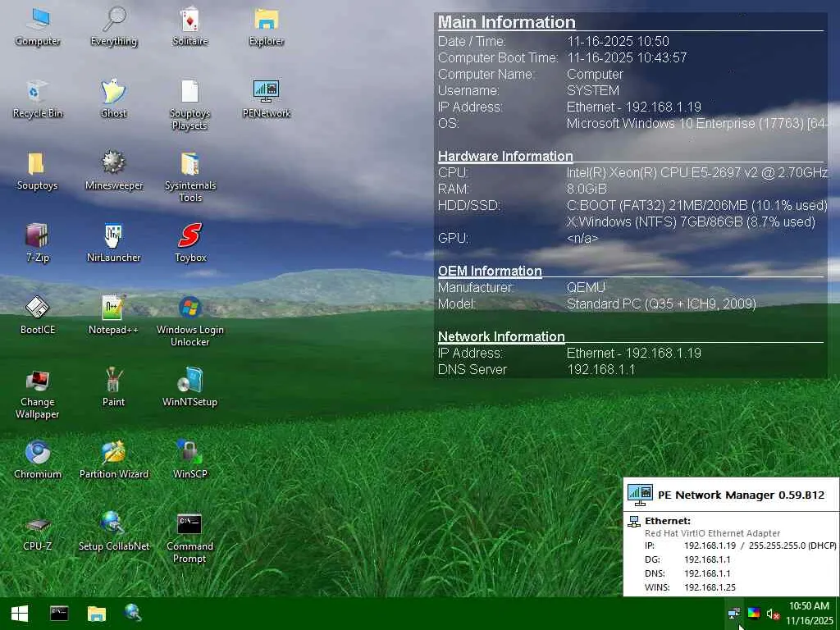
Task: Click the Main Information heading
Action: [x=506, y=22]
